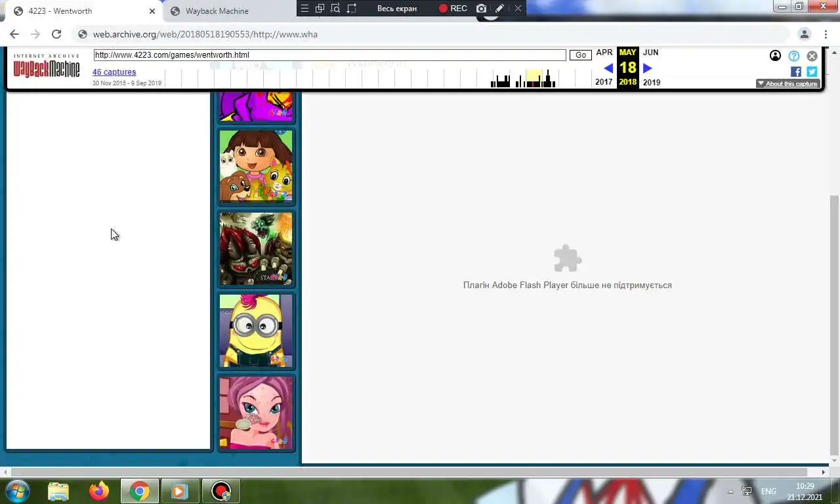The width and height of the screenshot is (840, 504).
Task: Open the recorder toolbar hamburger menu
Action: click(x=304, y=9)
